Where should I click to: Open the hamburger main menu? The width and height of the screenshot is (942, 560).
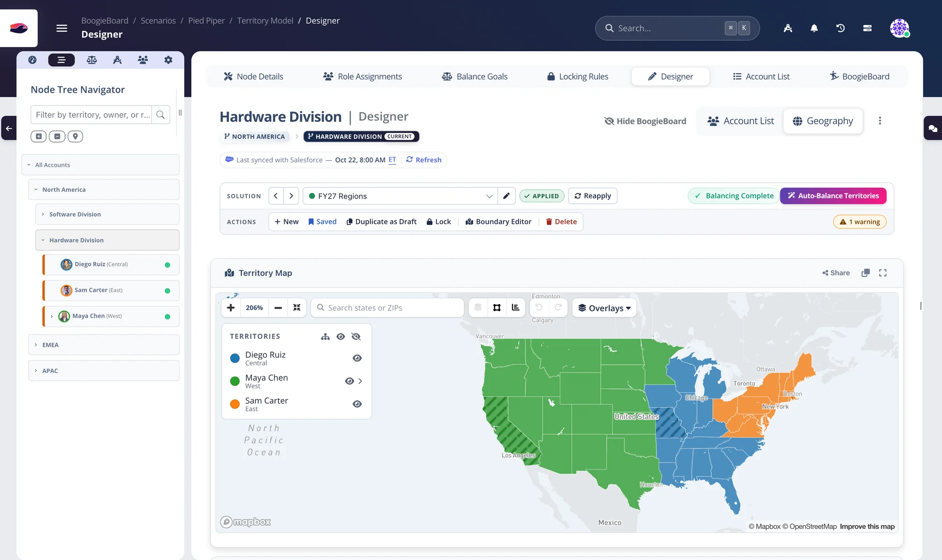(62, 28)
